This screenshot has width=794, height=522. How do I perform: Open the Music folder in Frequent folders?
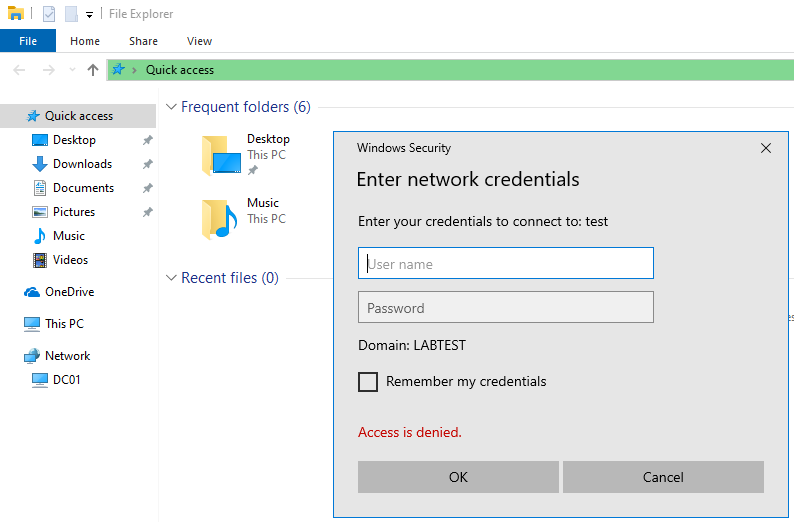point(221,219)
